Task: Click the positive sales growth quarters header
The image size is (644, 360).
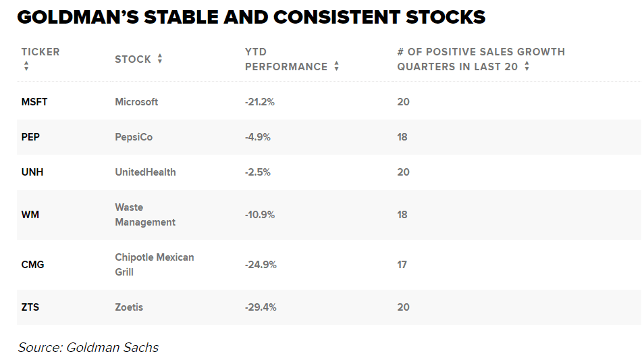Action: pos(481,59)
